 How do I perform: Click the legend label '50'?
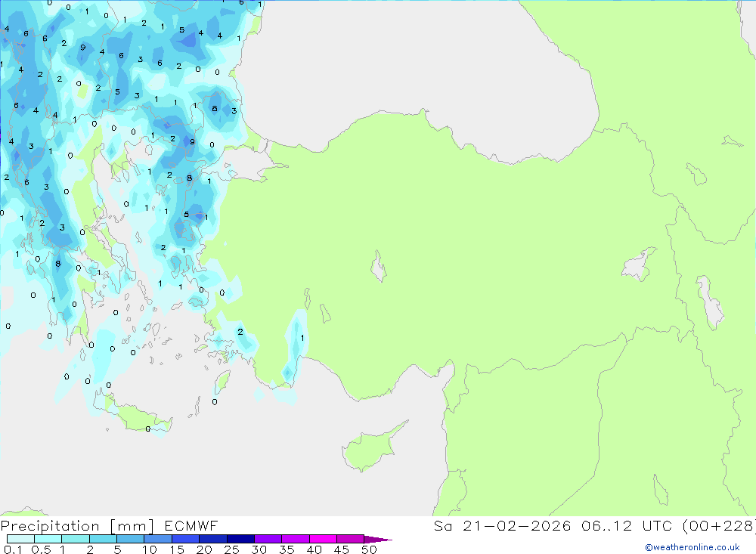(369, 549)
